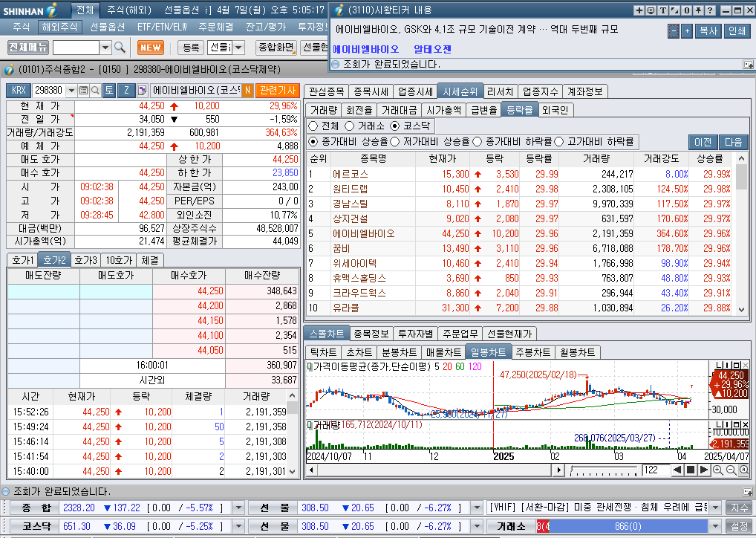Viewport: 756px width, 538px height.
Task: Click the 전체메뉴 button
Action: click(28, 47)
